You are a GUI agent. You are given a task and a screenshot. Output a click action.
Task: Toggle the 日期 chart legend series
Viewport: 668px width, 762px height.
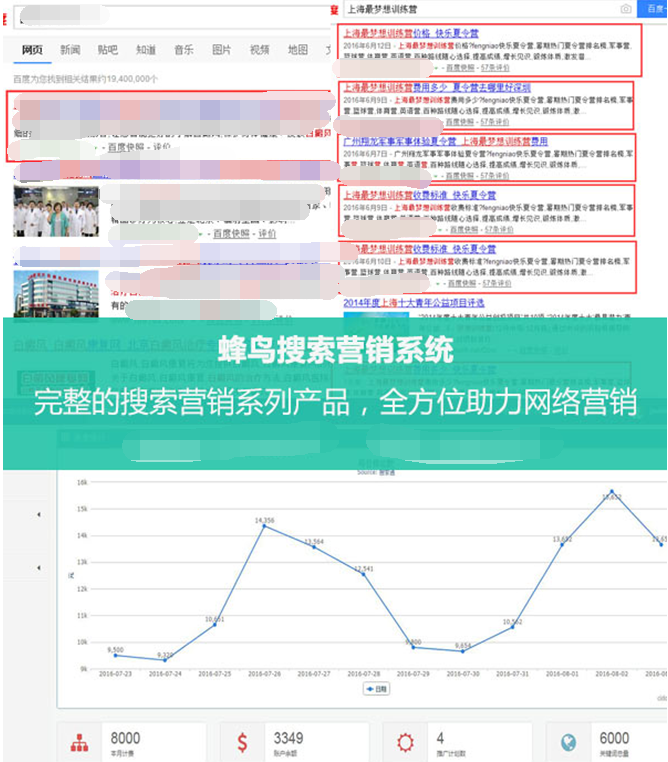(377, 689)
